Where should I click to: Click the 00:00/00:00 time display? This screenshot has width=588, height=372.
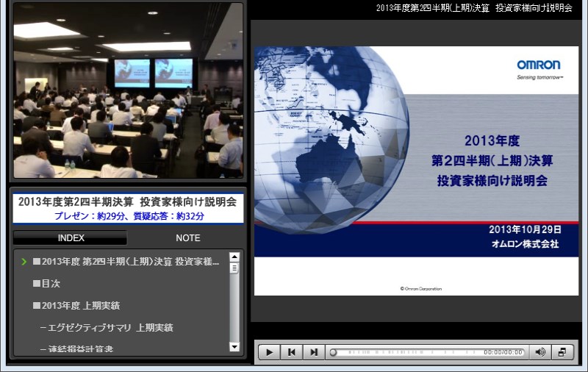pyautogui.click(x=503, y=352)
